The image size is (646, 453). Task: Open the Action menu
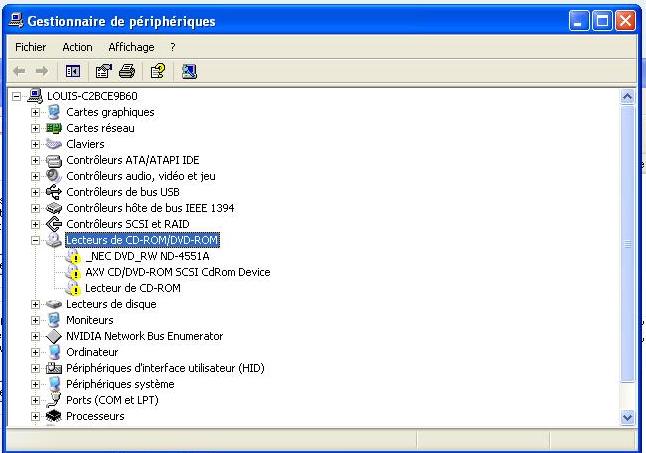[x=77, y=47]
